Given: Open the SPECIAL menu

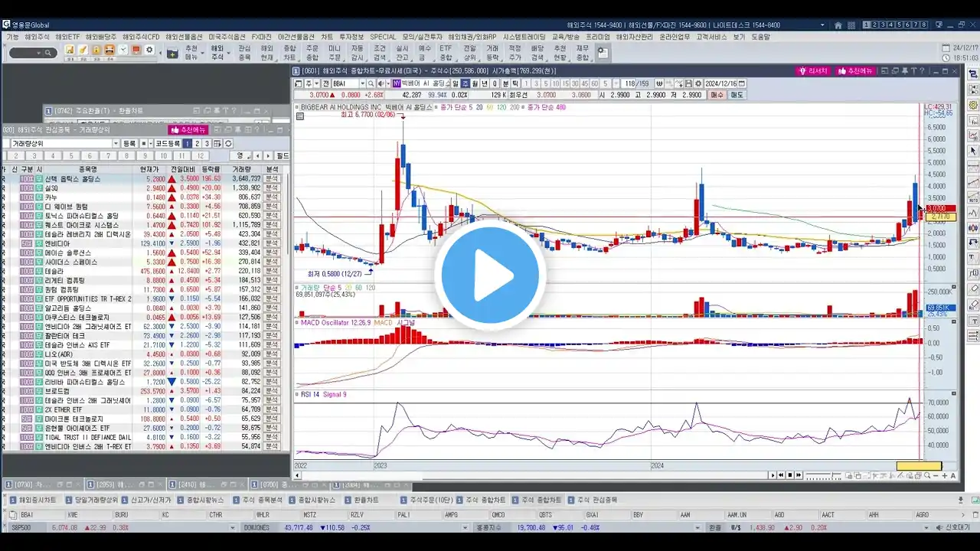Looking at the screenshot, I should 383,37.
